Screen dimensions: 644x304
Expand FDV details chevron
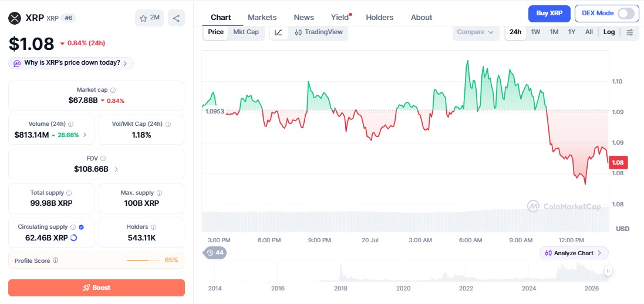(116, 169)
